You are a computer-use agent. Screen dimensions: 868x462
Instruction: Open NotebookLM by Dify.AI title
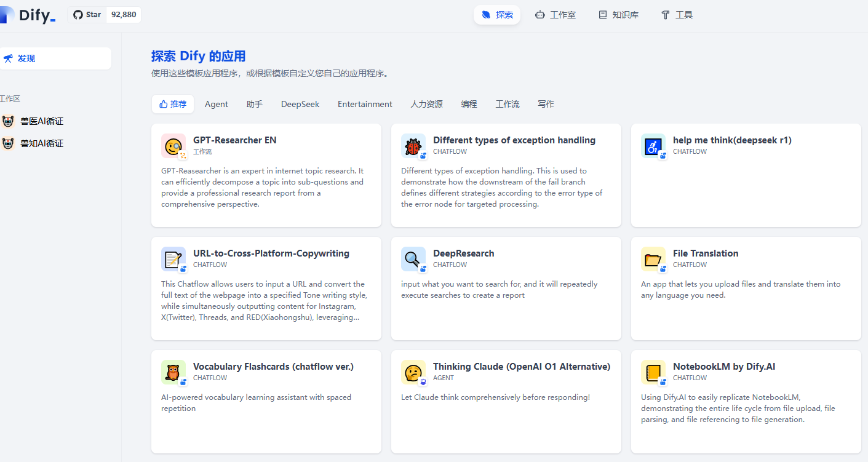tap(724, 367)
